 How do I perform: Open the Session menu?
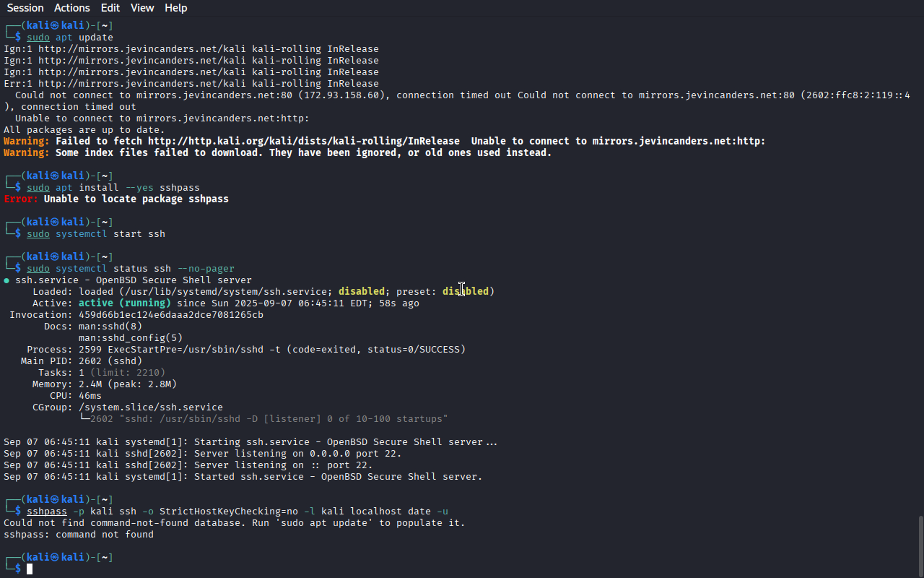pyautogui.click(x=25, y=8)
